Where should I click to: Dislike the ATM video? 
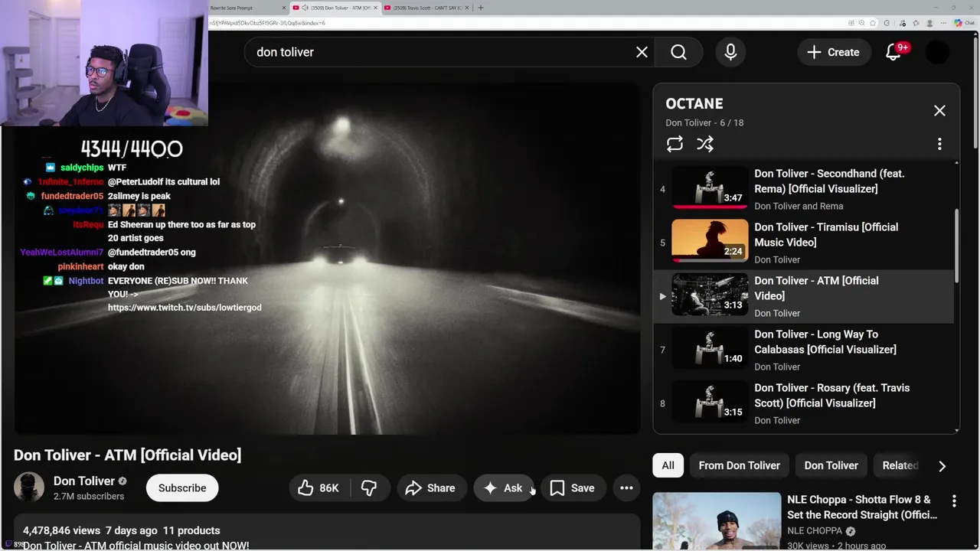coord(369,487)
